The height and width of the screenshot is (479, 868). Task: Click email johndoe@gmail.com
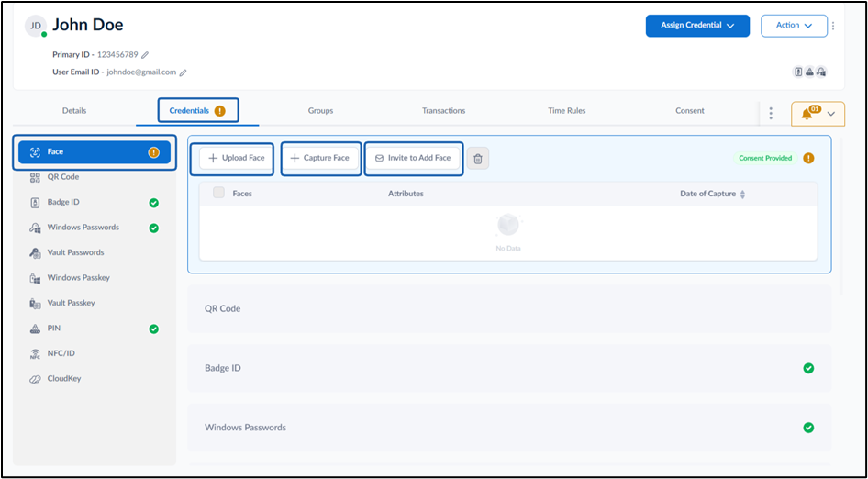141,72
